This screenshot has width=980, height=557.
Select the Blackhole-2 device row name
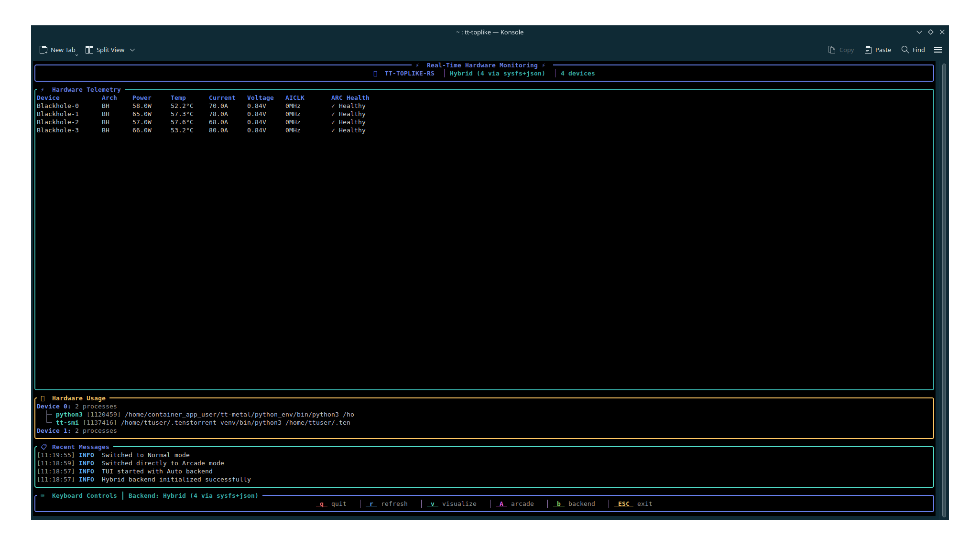[58, 122]
